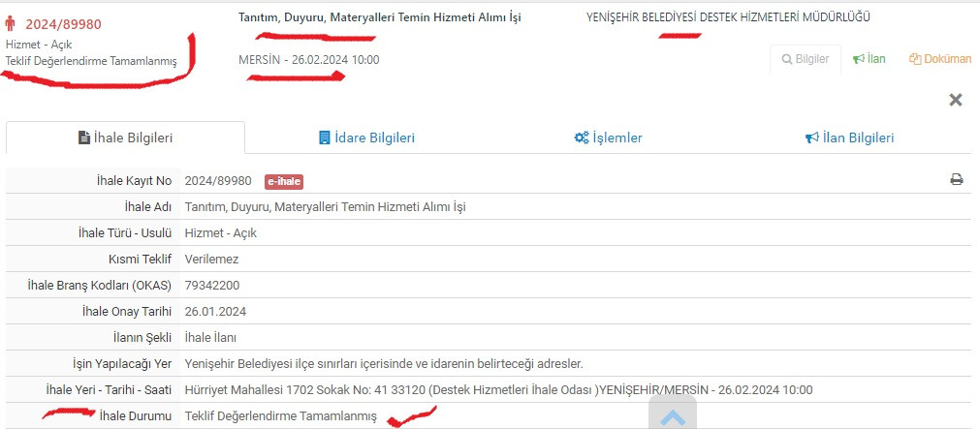Click Hizmet - Açık text under record number
This screenshot has width=980, height=429.
pos(39,45)
